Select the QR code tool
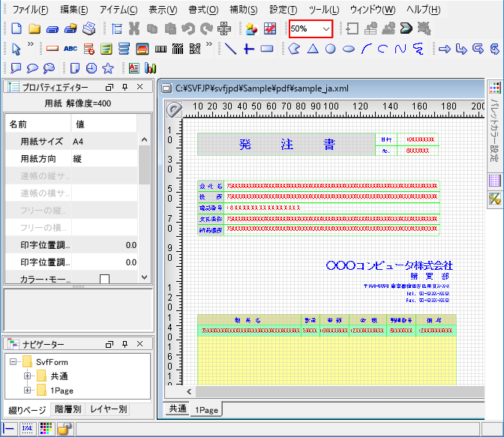 [x=195, y=49]
